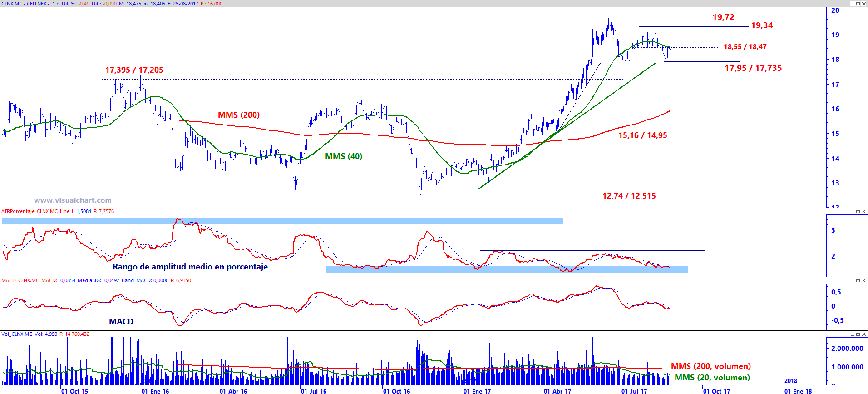Click the 0,5 mark on the MACD axis

(836, 292)
